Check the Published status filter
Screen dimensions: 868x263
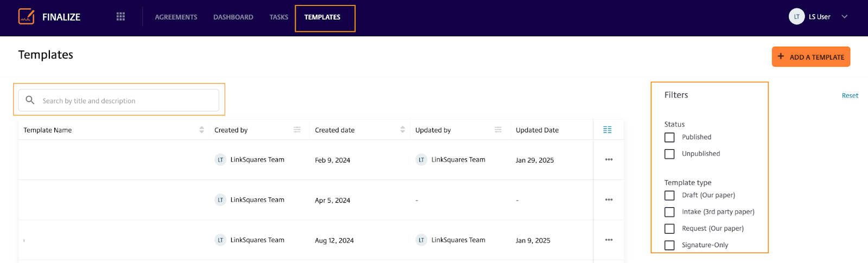coord(669,137)
